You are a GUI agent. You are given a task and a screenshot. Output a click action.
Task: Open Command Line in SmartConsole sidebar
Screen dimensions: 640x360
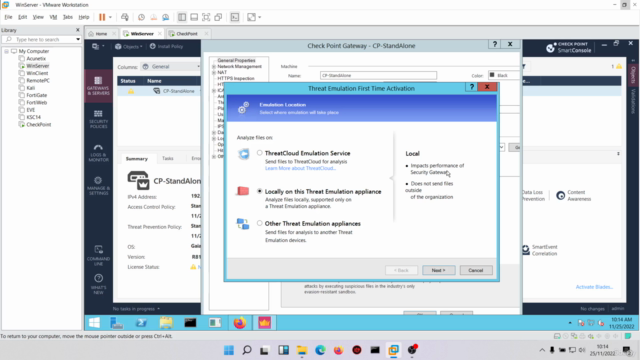tap(98, 256)
